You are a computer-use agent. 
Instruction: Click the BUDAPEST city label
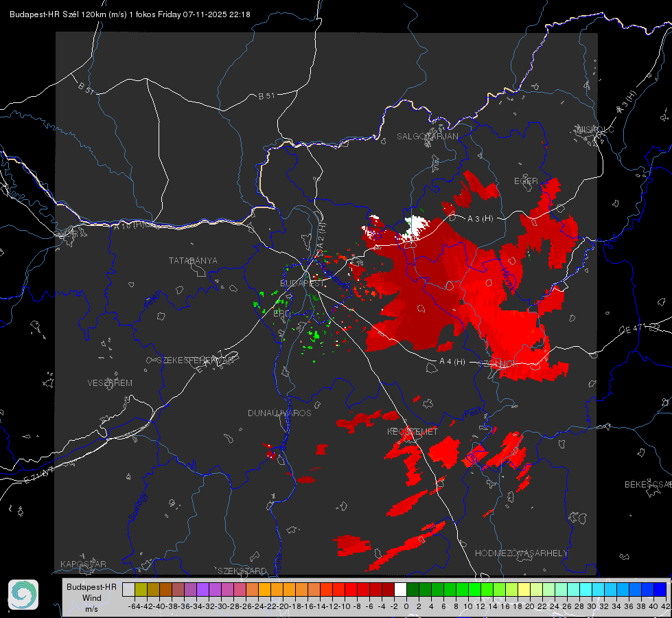click(x=302, y=284)
